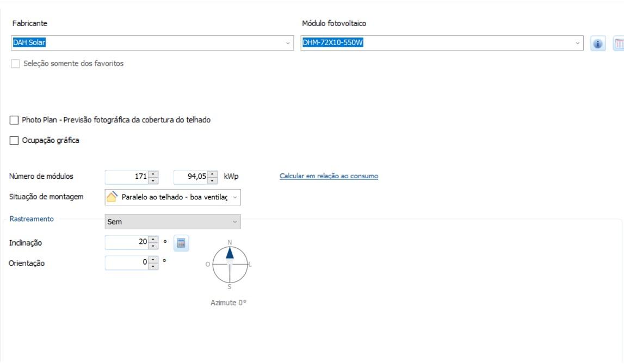Click the Orientação label
This screenshot has height=364, width=624.
pos(27,263)
